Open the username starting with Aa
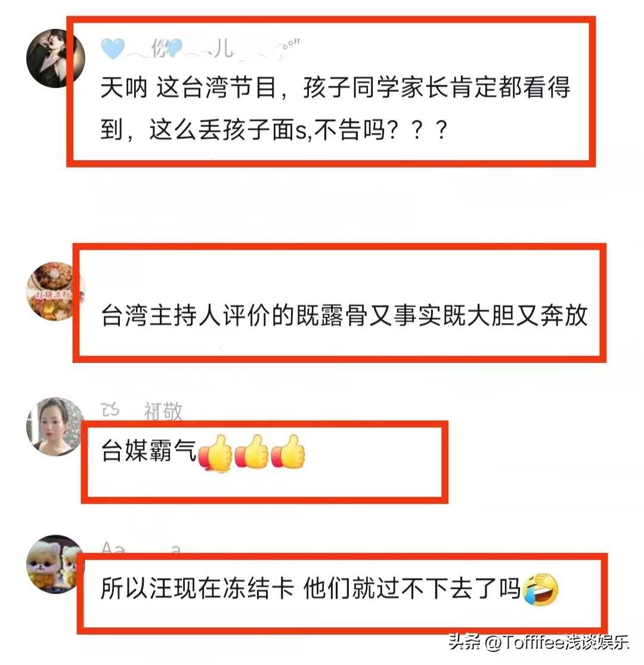The width and height of the screenshot is (644, 665). (141, 547)
